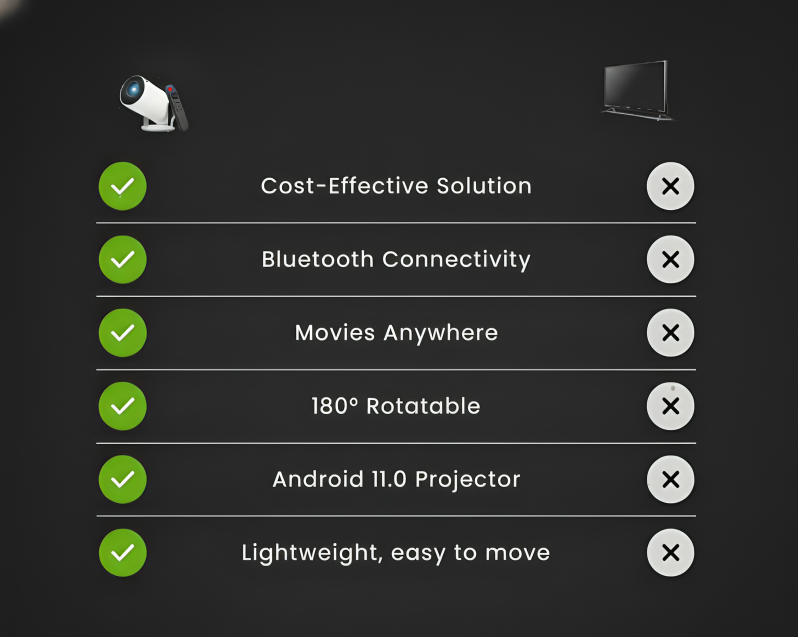Image resolution: width=798 pixels, height=637 pixels.
Task: Click the Lightweight, easy to move text
Action: [x=396, y=553]
